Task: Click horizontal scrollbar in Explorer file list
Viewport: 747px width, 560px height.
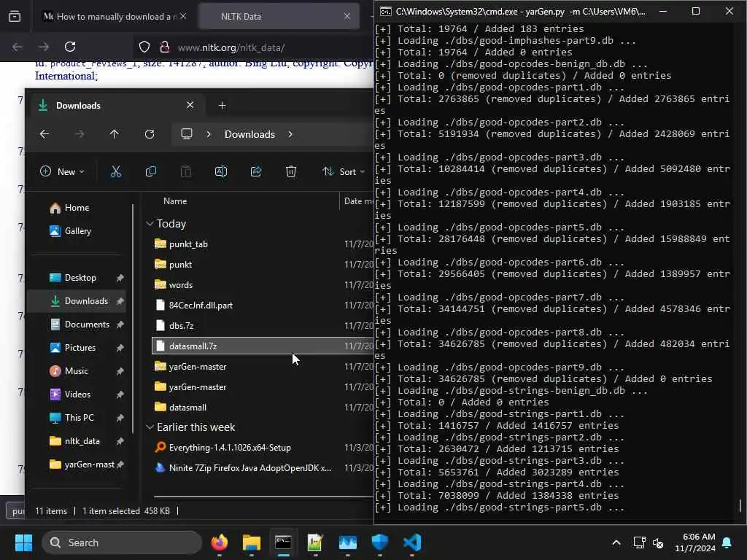Action: tap(263, 497)
